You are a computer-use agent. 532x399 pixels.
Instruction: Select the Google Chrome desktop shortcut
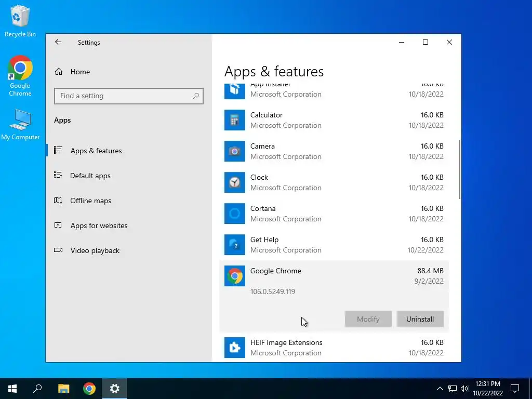pyautogui.click(x=20, y=76)
